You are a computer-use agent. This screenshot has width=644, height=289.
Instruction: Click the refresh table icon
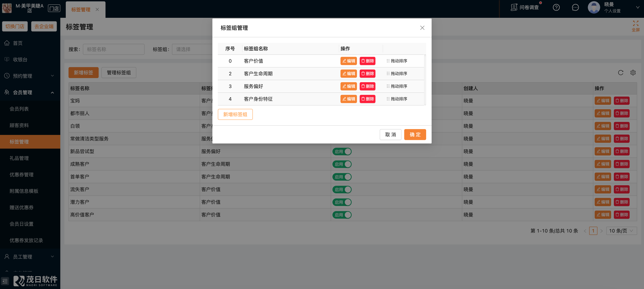coord(621,73)
